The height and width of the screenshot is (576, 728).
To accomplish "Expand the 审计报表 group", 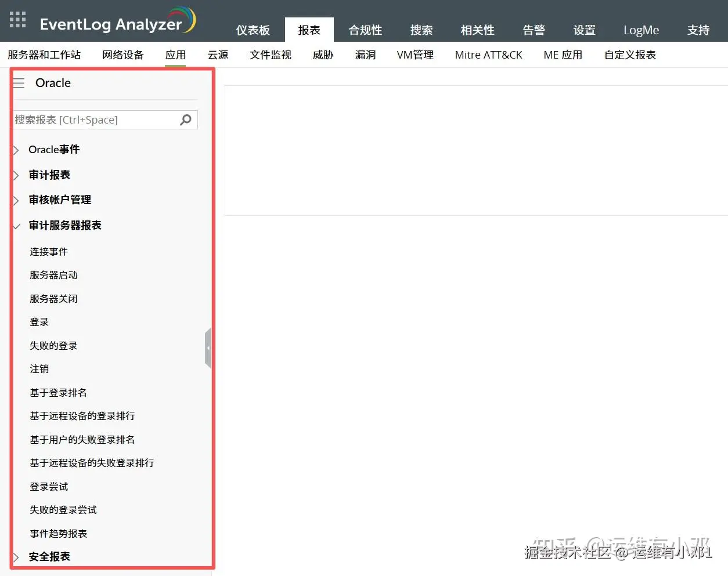I will point(49,175).
